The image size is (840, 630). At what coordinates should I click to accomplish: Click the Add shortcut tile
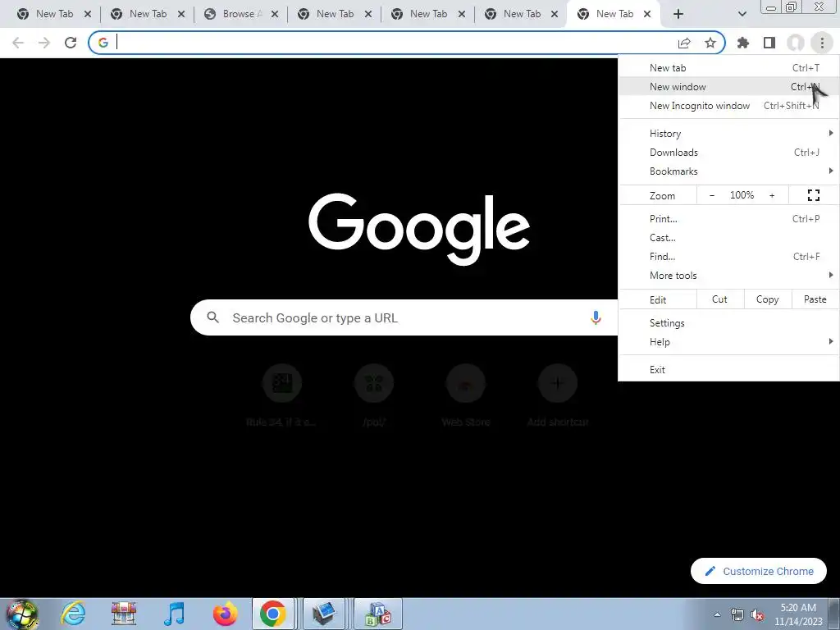[x=558, y=396]
